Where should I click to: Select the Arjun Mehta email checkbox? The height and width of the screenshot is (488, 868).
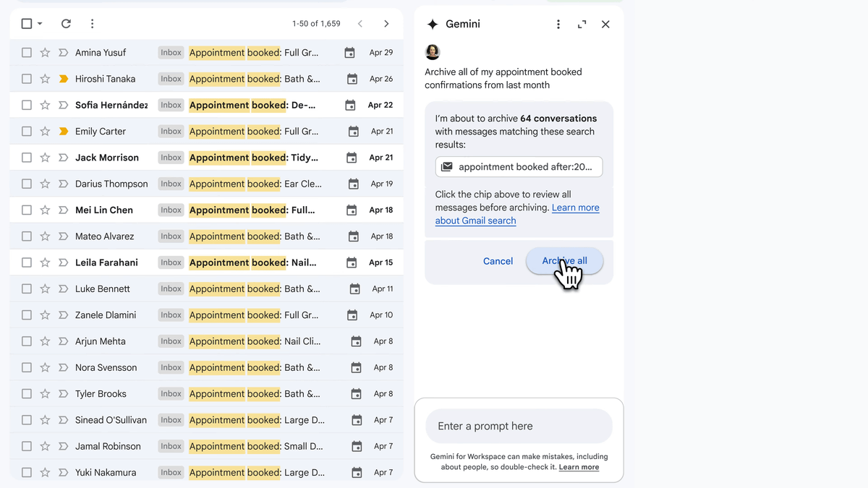click(27, 341)
